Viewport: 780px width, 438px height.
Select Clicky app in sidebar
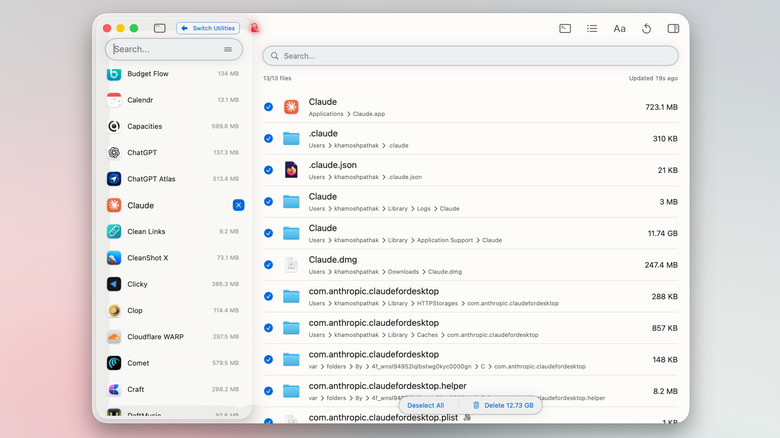[x=173, y=284]
